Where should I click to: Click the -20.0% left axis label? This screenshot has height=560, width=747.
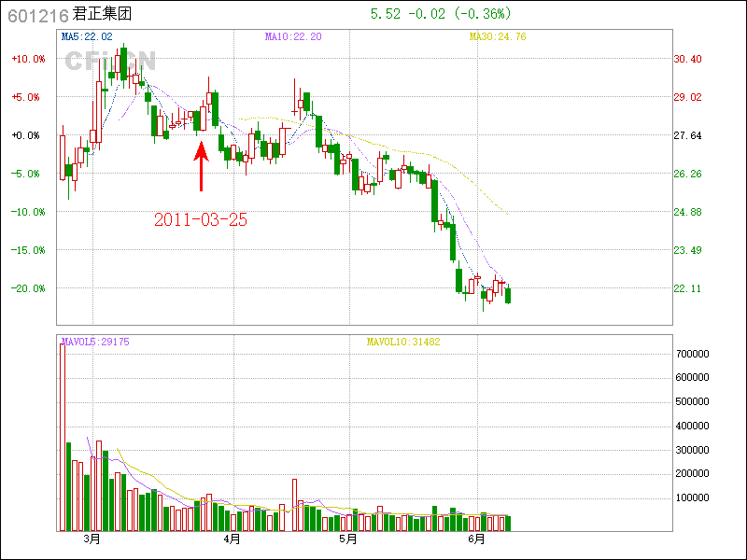[x=28, y=288]
